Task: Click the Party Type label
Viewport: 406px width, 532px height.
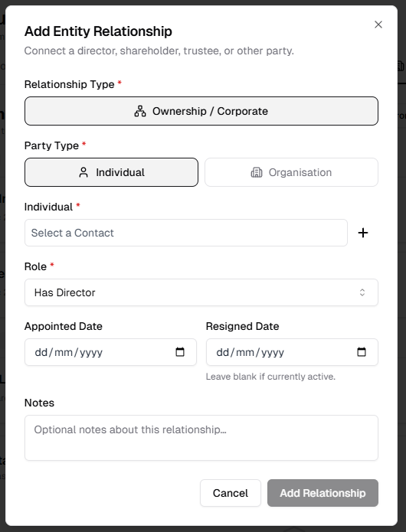Action: [51, 145]
